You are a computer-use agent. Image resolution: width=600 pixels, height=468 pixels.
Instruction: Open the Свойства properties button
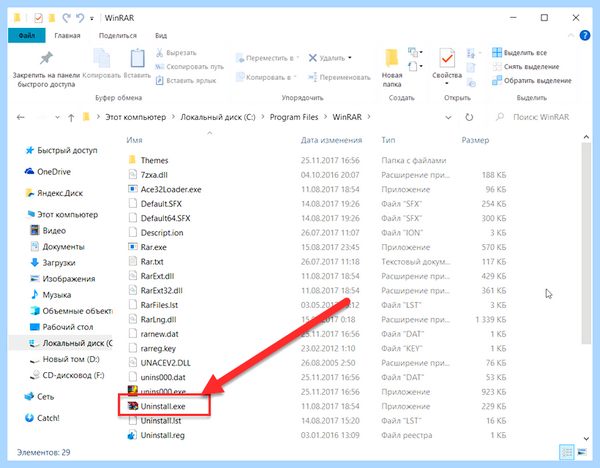coord(447,65)
